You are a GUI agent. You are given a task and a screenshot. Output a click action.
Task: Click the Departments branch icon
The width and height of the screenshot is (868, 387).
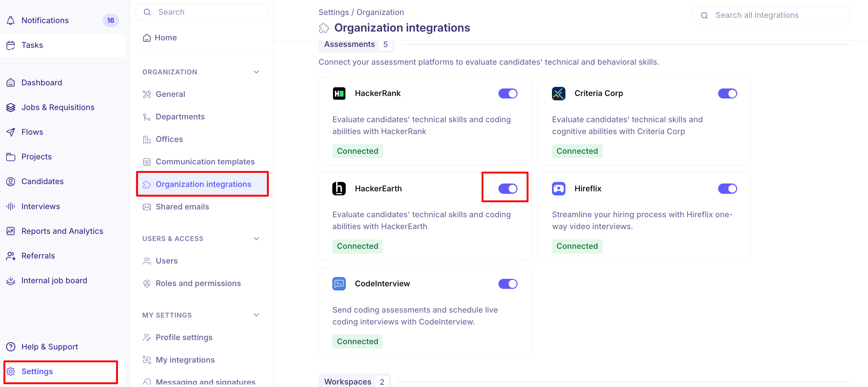pyautogui.click(x=147, y=117)
